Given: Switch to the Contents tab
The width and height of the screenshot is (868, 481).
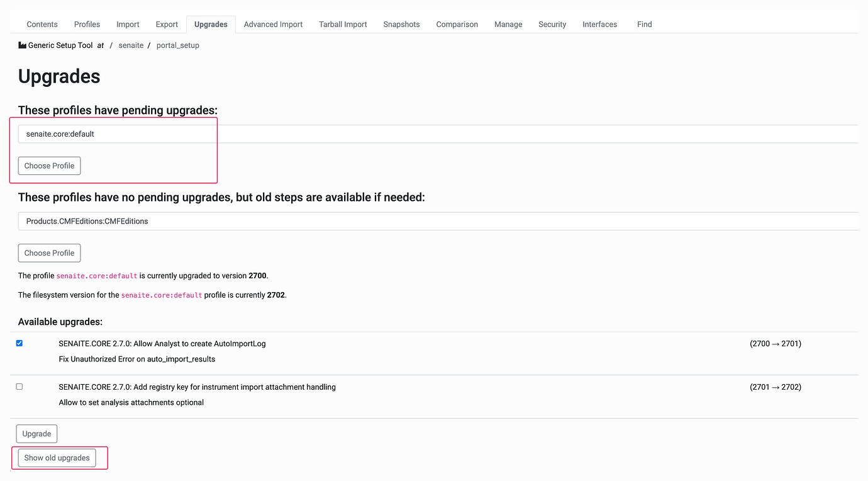Looking at the screenshot, I should click(x=42, y=24).
